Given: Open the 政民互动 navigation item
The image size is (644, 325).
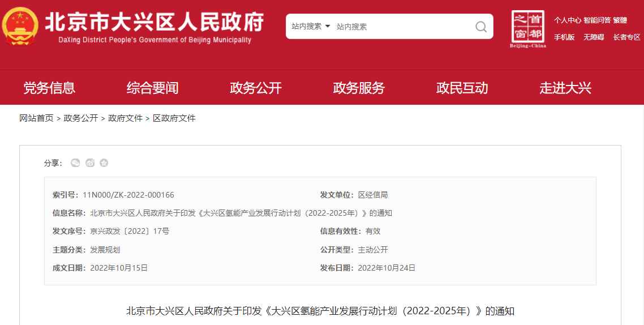Looking at the screenshot, I should pos(462,88).
